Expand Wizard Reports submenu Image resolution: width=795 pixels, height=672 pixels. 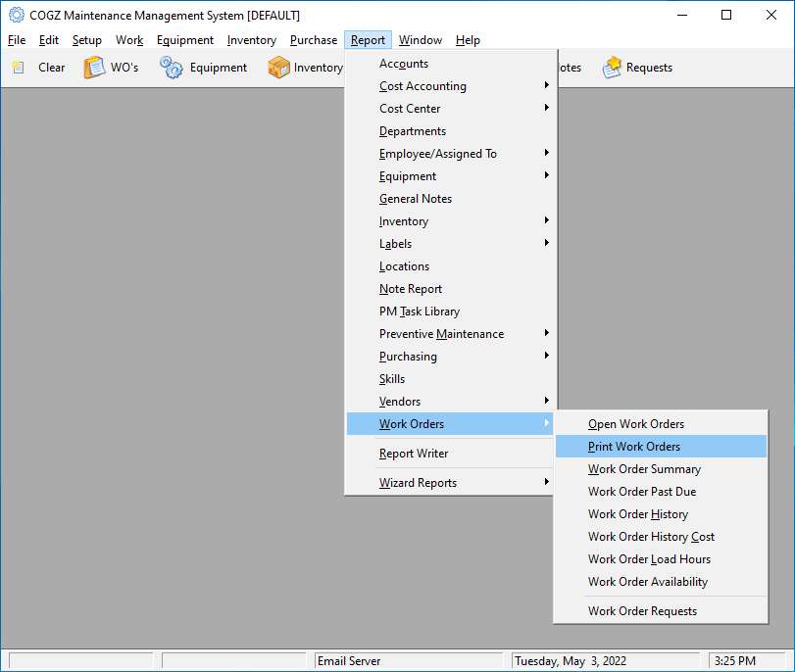[x=451, y=483]
